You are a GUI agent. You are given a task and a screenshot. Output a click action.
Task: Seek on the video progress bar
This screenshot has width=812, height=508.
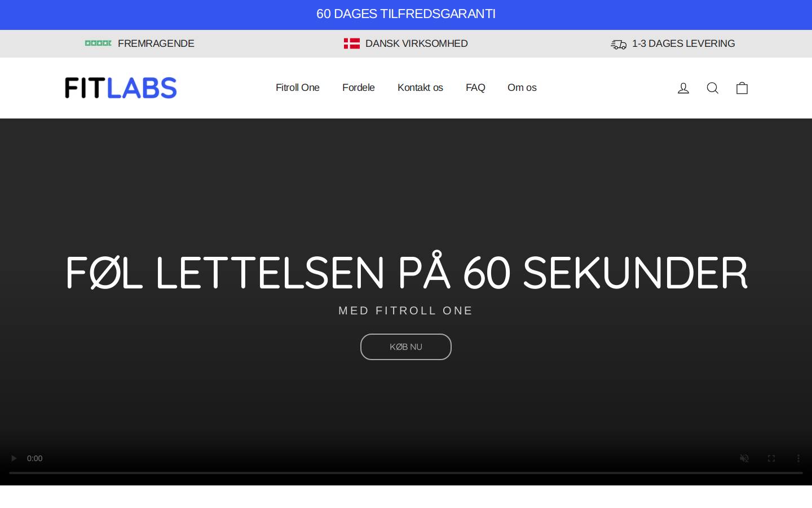[x=406, y=472]
